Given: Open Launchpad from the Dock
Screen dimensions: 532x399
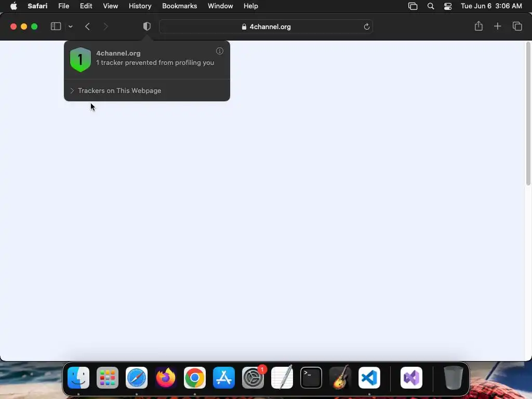Looking at the screenshot, I should coord(108,378).
